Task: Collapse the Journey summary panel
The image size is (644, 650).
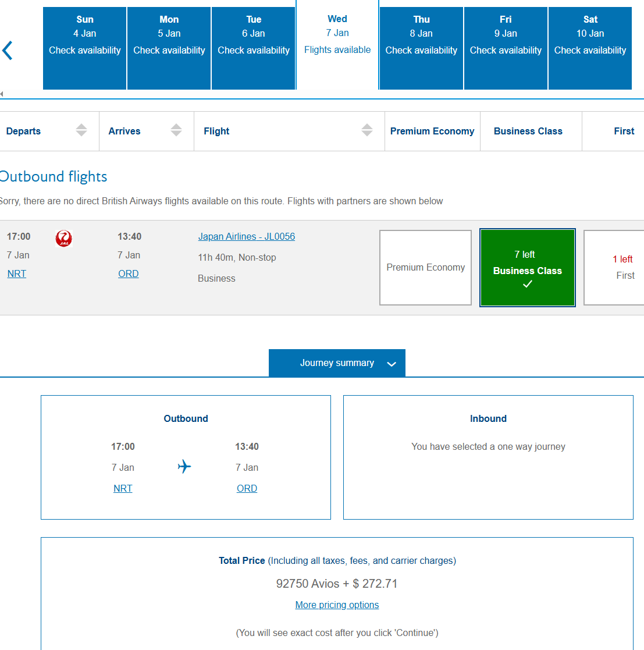Action: 337,363
